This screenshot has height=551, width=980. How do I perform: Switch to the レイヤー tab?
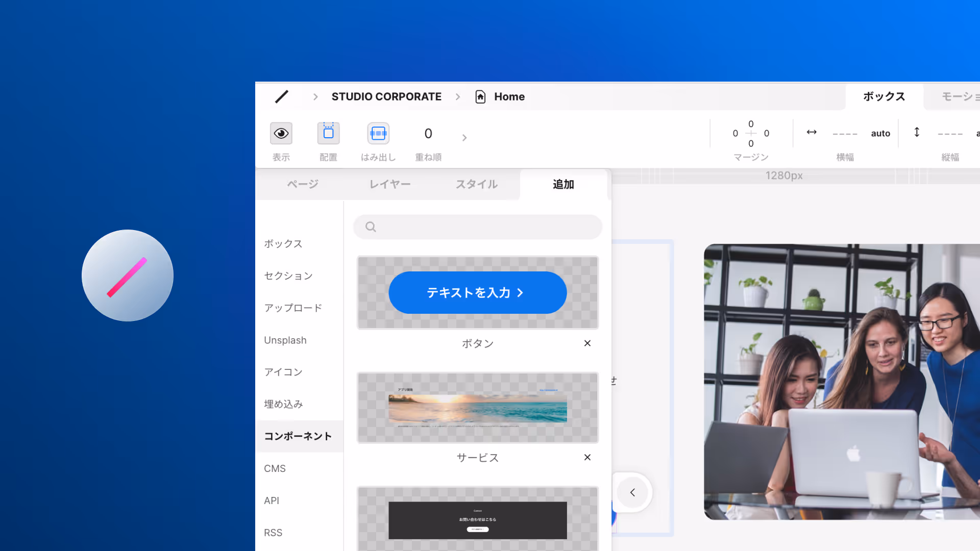390,184
